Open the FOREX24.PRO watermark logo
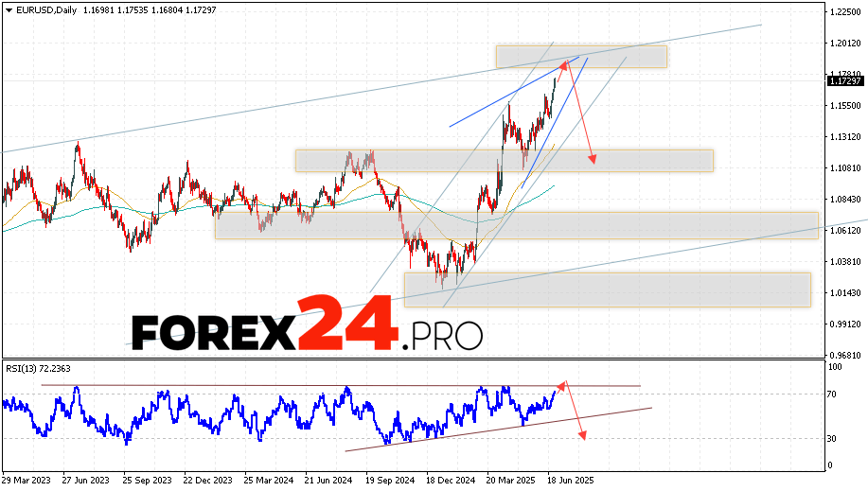This screenshot has height=491, width=868. click(307, 324)
